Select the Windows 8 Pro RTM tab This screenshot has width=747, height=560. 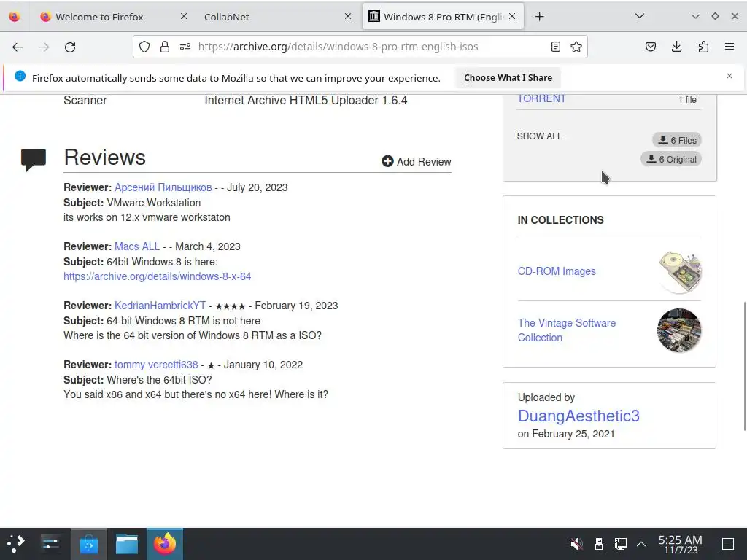443,17
